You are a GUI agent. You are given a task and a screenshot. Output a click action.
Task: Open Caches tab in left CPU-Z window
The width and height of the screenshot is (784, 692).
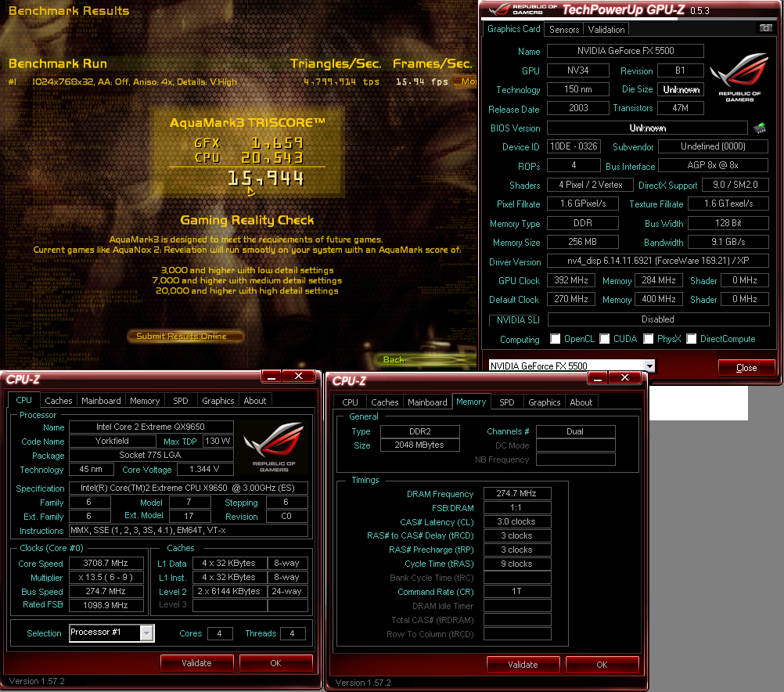[x=59, y=401]
